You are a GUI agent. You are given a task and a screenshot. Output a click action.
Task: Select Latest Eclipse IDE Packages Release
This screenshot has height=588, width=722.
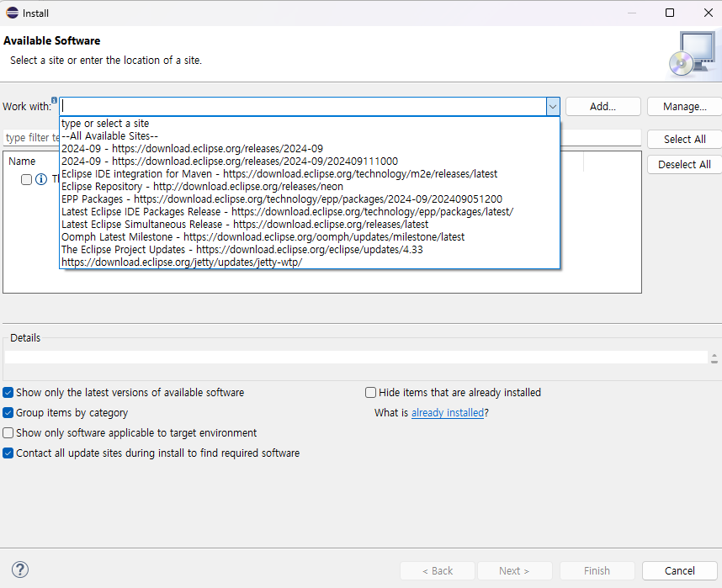tap(310, 212)
